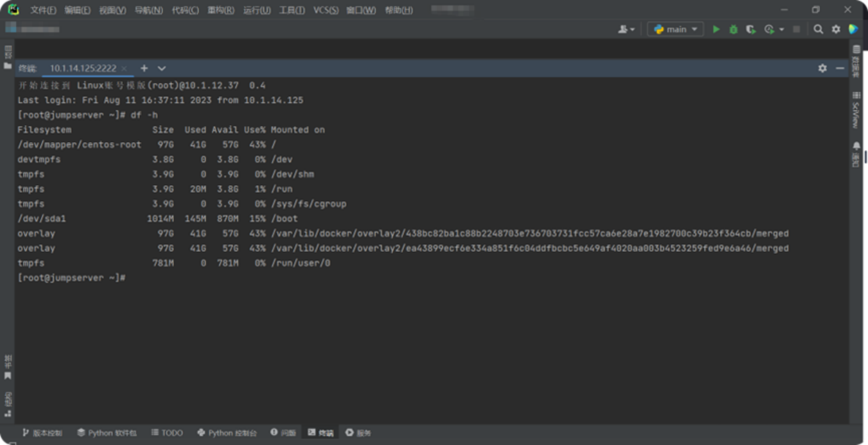Open terminal panel settings gear
Image resolution: width=868 pixels, height=445 pixels.
click(x=822, y=68)
